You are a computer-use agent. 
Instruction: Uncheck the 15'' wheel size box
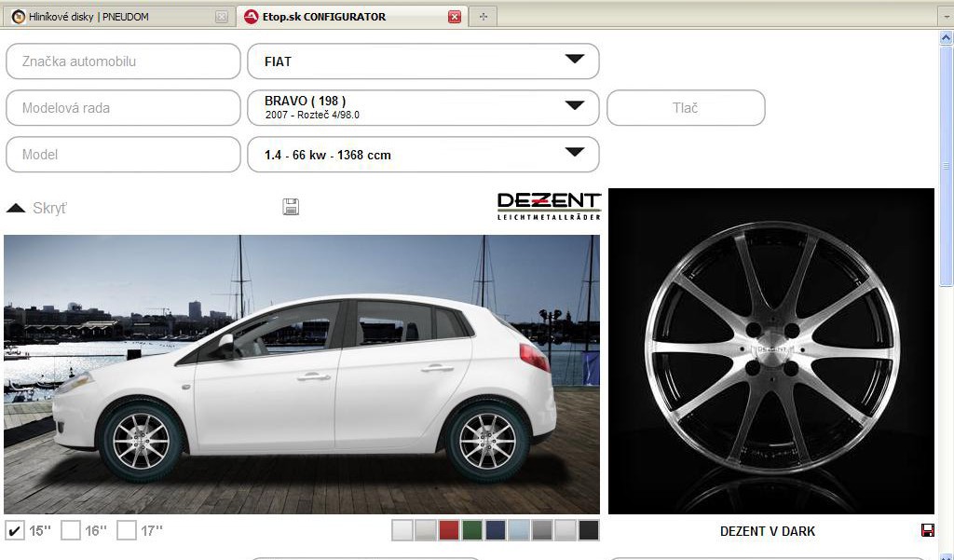tap(15, 530)
